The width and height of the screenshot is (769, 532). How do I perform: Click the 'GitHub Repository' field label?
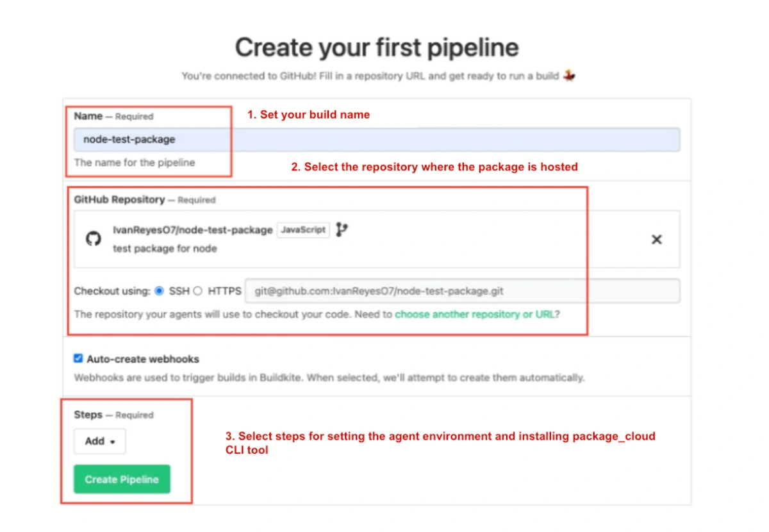[x=119, y=199]
